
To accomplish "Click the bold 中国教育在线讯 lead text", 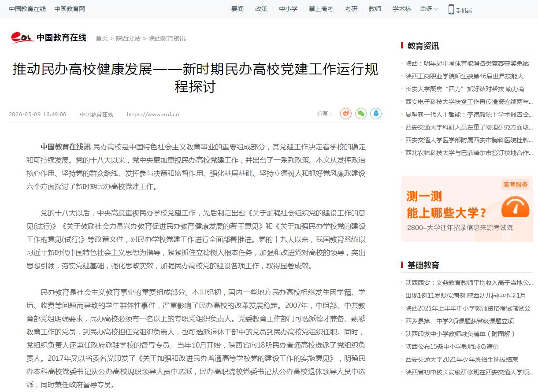I will [66, 147].
